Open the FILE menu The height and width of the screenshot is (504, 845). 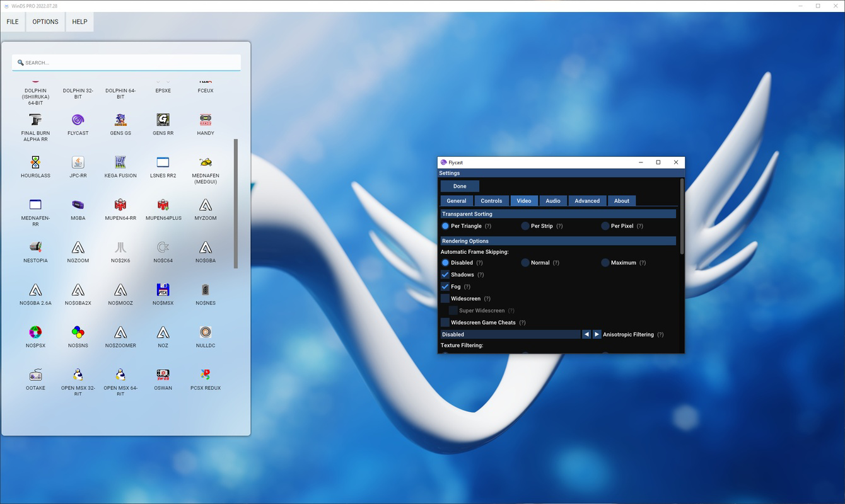[x=13, y=21]
